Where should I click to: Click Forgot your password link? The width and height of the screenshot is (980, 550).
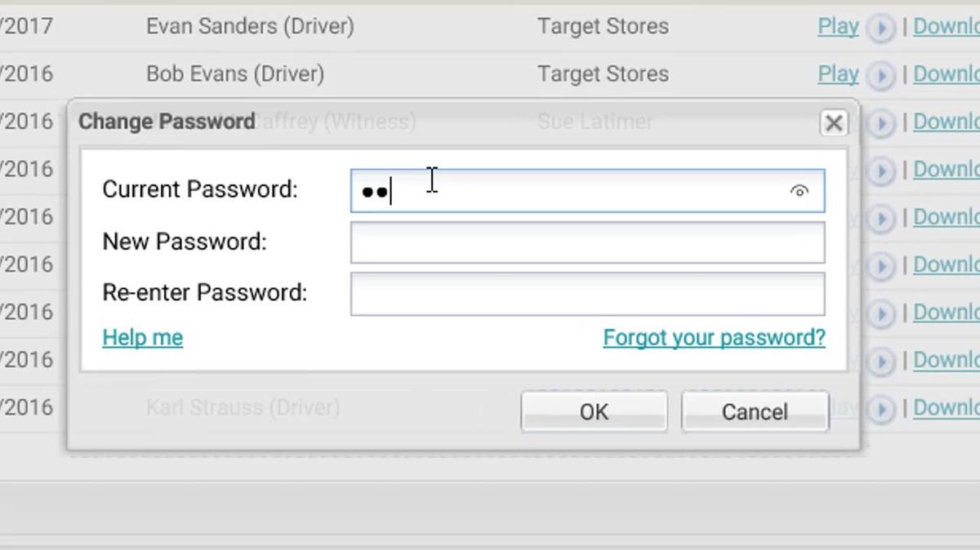(714, 338)
